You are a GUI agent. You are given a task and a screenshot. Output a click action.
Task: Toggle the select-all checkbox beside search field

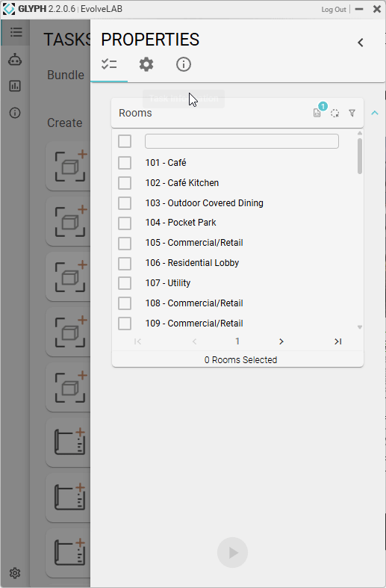tap(125, 141)
